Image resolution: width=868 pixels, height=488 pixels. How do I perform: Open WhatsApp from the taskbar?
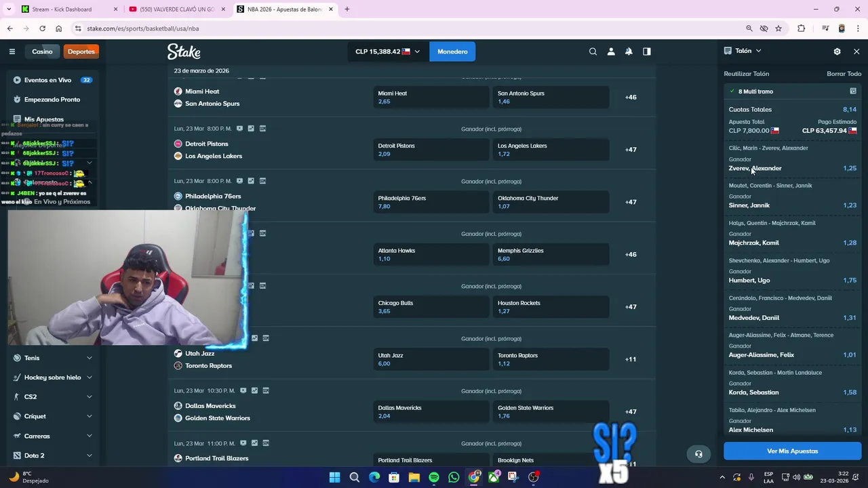(454, 477)
